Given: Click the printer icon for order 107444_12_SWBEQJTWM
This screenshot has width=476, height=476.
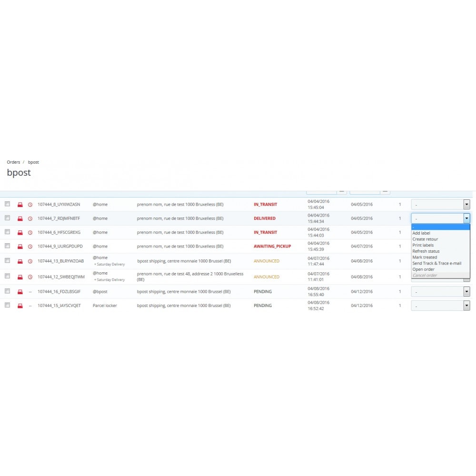Looking at the screenshot, I should pos(20,277).
